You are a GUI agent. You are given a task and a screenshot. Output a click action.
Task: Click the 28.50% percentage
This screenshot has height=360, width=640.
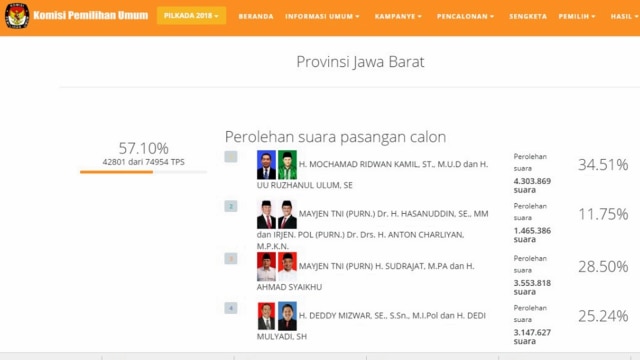[x=603, y=267]
